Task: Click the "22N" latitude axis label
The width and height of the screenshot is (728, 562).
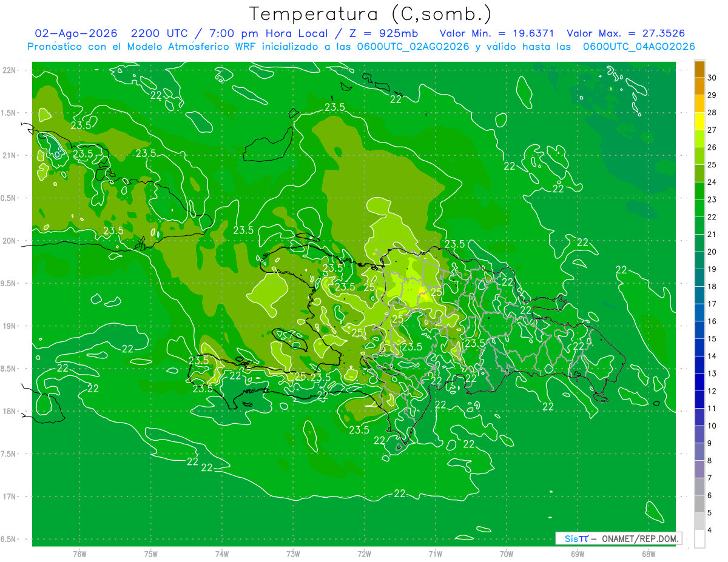Action: (x=9, y=70)
